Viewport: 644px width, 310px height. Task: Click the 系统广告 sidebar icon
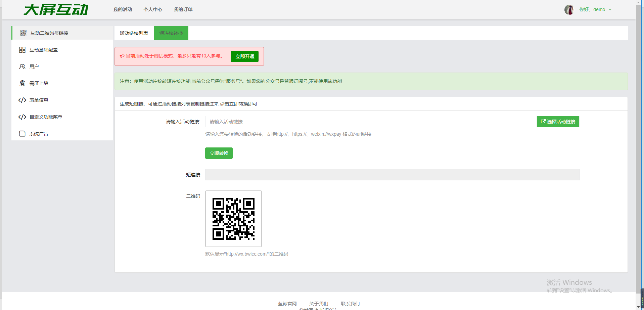coord(22,134)
